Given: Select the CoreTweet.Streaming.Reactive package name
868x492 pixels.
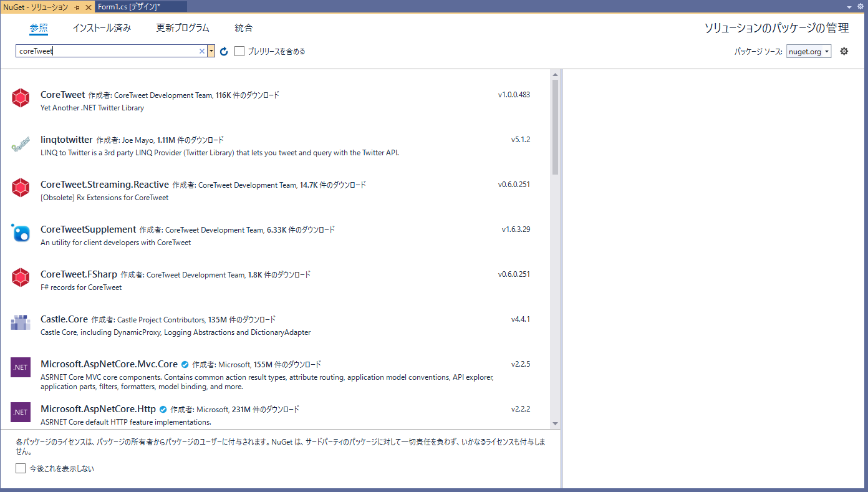Looking at the screenshot, I should coord(105,185).
